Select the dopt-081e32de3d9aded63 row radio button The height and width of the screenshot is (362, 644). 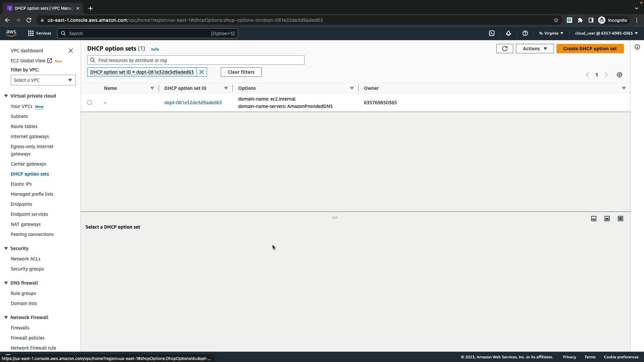click(x=90, y=103)
